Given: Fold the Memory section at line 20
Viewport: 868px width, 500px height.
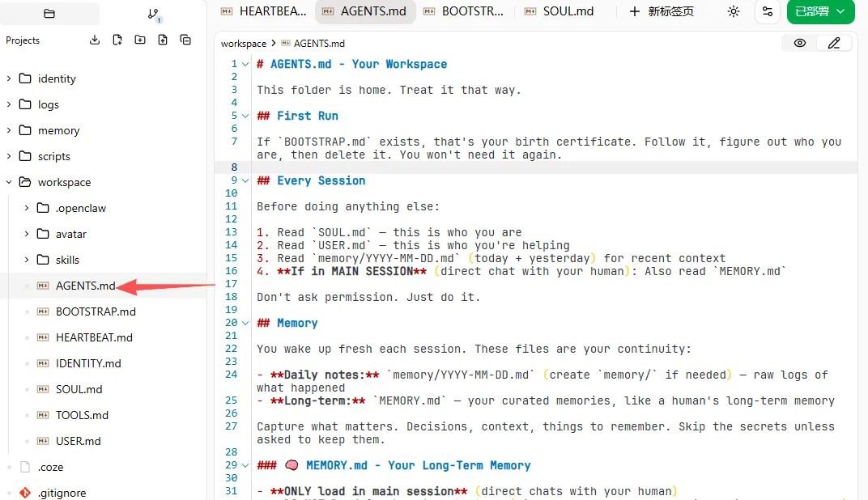Looking at the screenshot, I should click(x=245, y=323).
